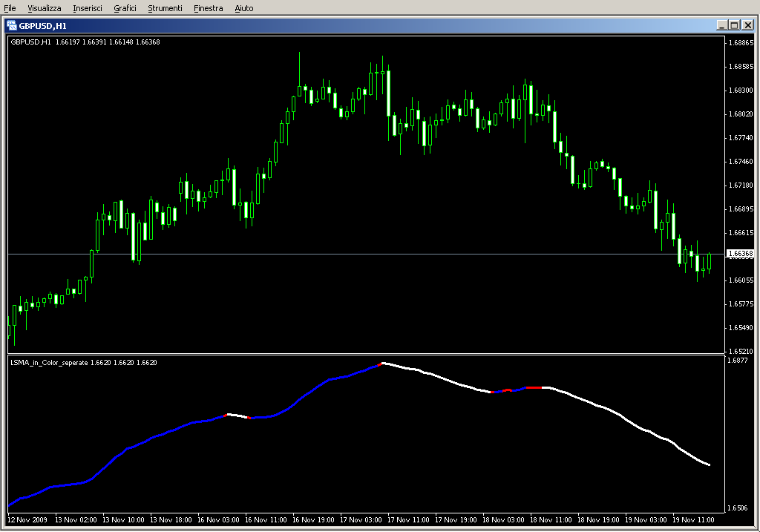Open the File menu
This screenshot has width=760, height=532.
[x=10, y=8]
